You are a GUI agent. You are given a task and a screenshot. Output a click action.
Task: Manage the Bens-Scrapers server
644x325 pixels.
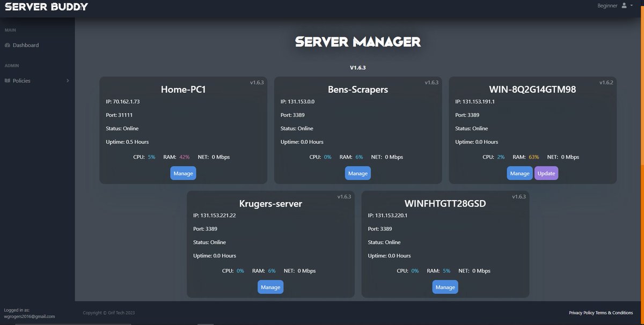pyautogui.click(x=358, y=173)
